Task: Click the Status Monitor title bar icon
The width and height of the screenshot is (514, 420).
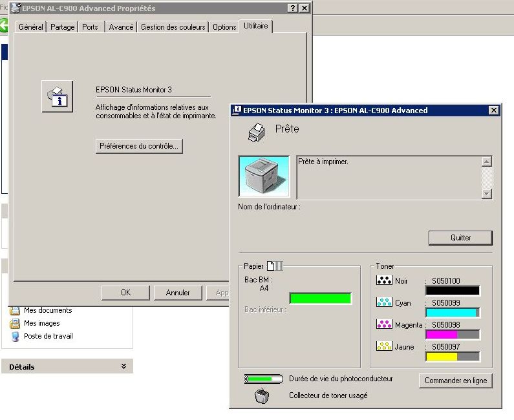Action: [237, 110]
